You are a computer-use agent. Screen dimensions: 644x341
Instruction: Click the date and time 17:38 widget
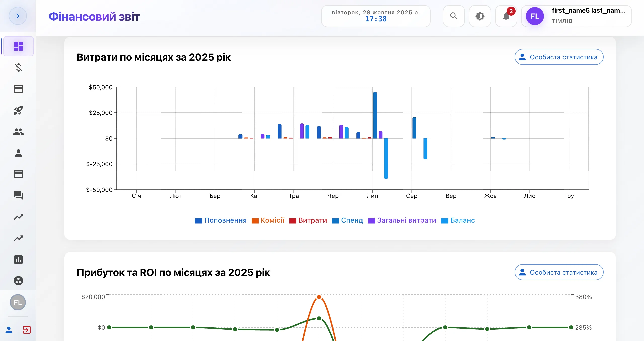(x=376, y=16)
